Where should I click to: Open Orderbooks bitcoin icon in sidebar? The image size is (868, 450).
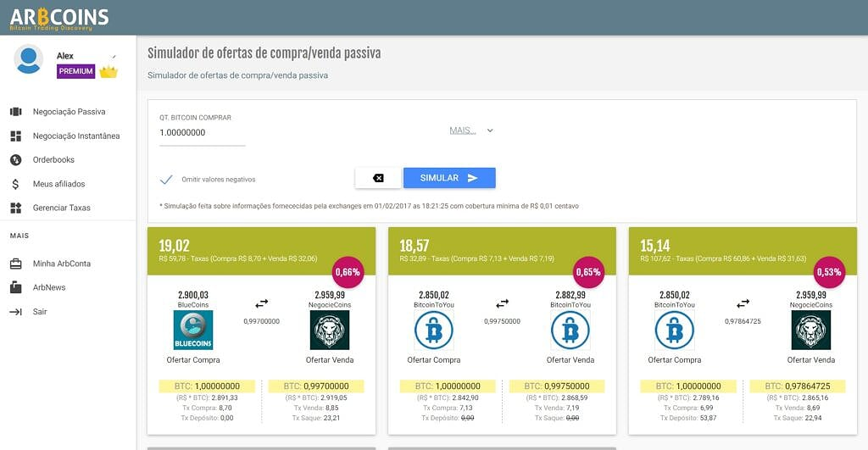point(15,160)
